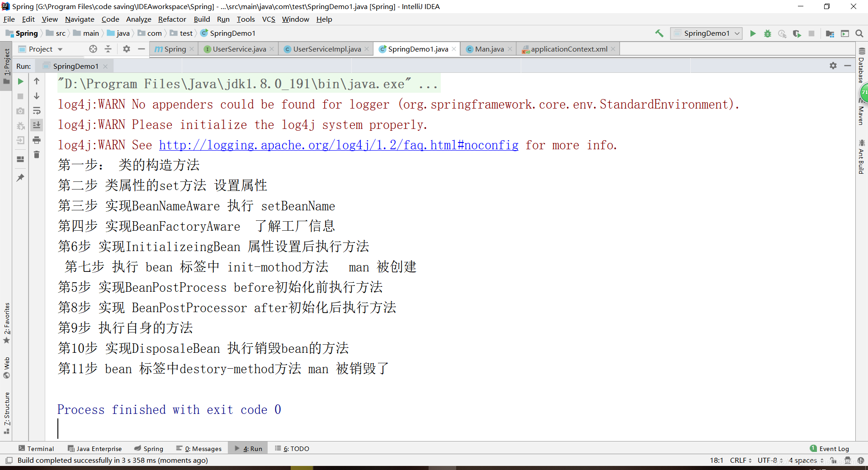
Task: Toggle the 1: Project side panel
Action: click(x=6, y=66)
